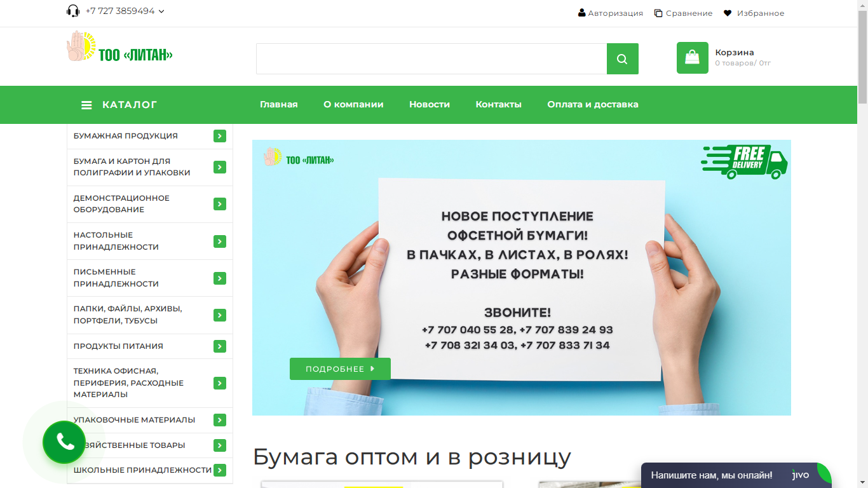
Task: Click the user icon next to Авторизация
Action: point(581,12)
